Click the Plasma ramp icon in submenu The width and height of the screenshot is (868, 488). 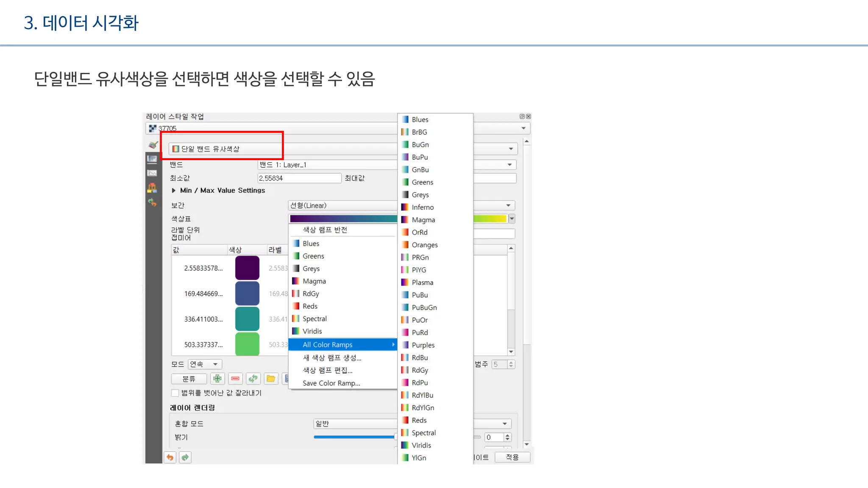(x=405, y=282)
